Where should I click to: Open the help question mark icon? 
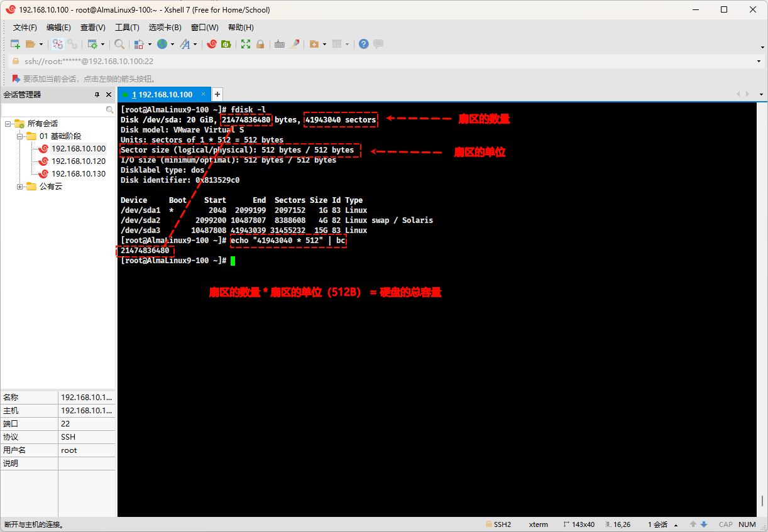pyautogui.click(x=363, y=44)
